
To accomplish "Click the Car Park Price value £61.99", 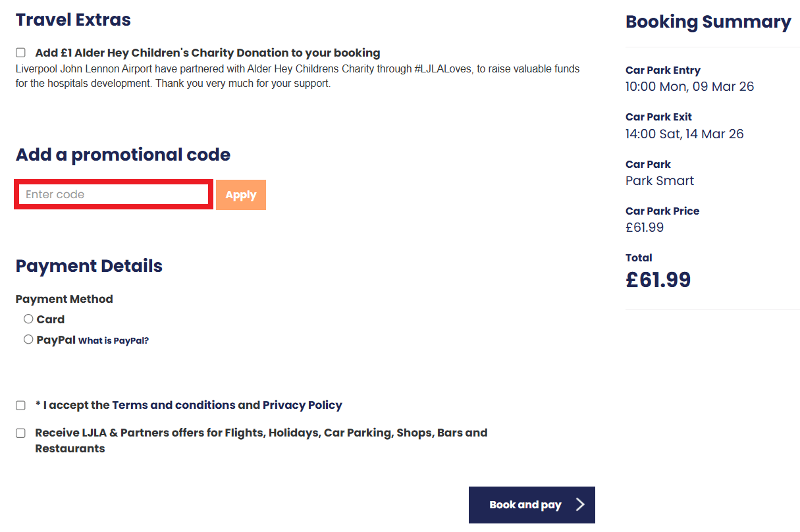I will pos(645,227).
